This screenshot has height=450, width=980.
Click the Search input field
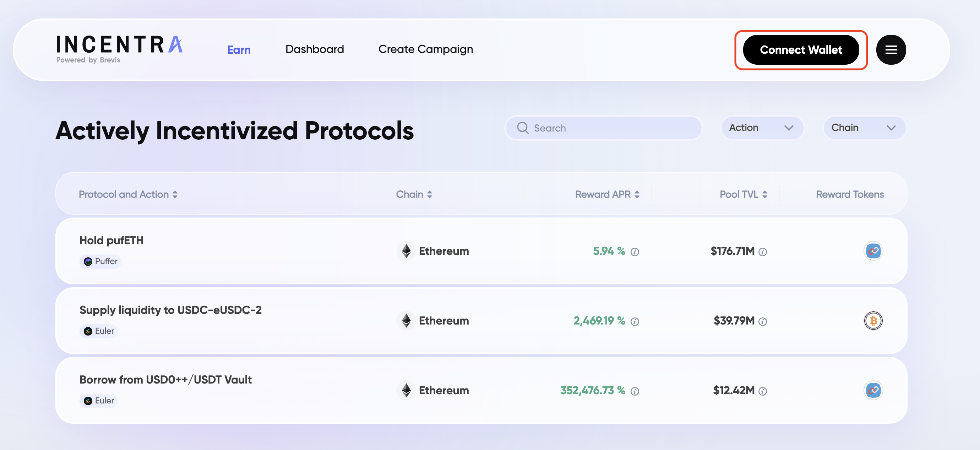(x=609, y=128)
